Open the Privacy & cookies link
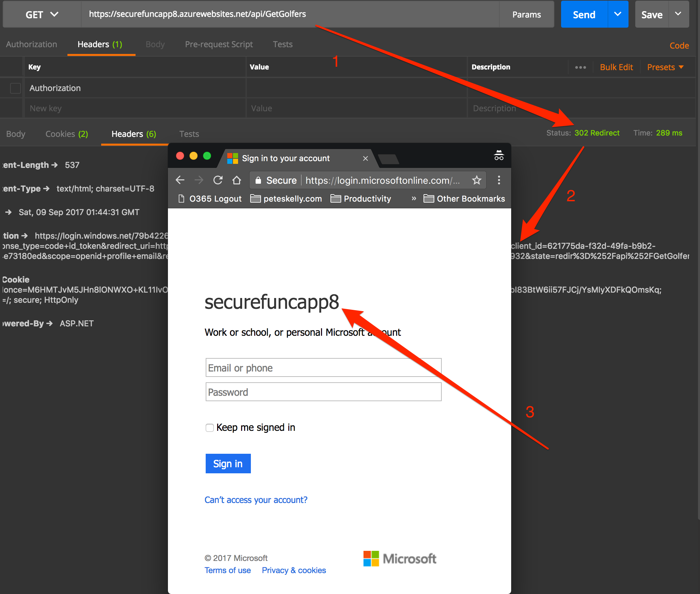Viewport: 700px width, 594px height. pyautogui.click(x=293, y=570)
